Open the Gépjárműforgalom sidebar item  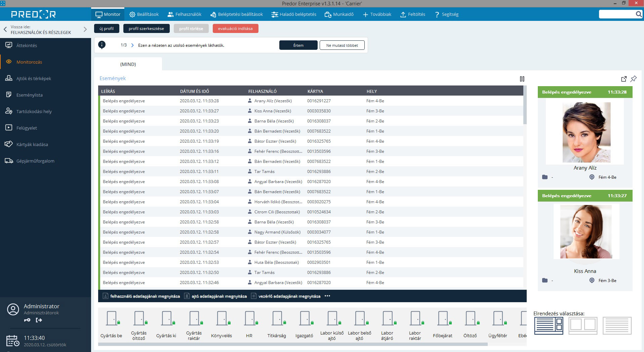(35, 161)
